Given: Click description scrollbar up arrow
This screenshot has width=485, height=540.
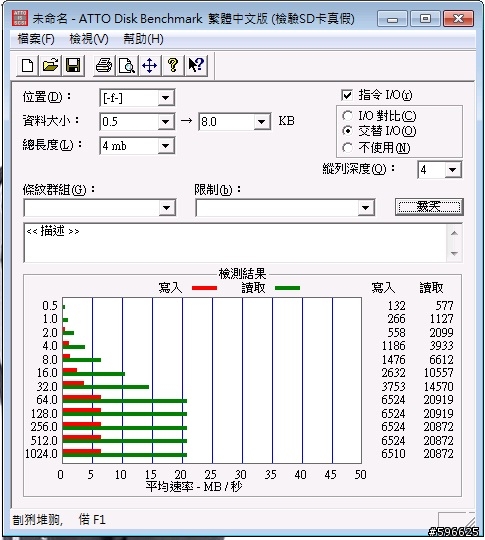Looking at the screenshot, I should click(454, 233).
